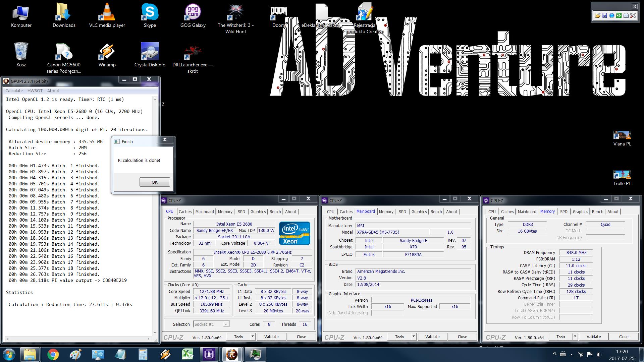Open File Explorer from the taskbar
644x362 pixels.
pyautogui.click(x=30, y=354)
